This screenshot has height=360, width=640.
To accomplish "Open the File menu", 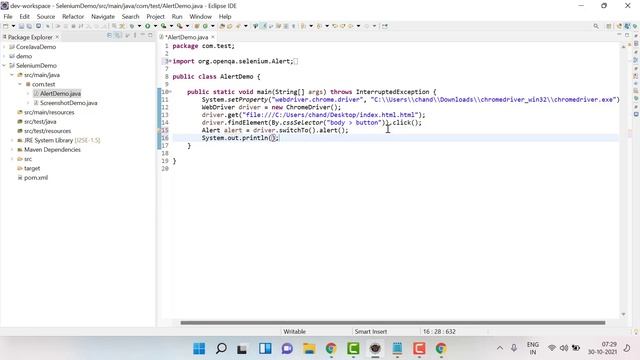I will tap(8, 17).
